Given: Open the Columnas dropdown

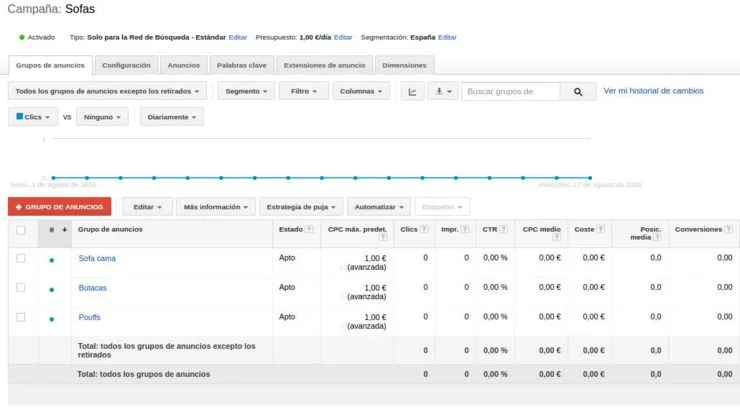Looking at the screenshot, I should pyautogui.click(x=361, y=91).
